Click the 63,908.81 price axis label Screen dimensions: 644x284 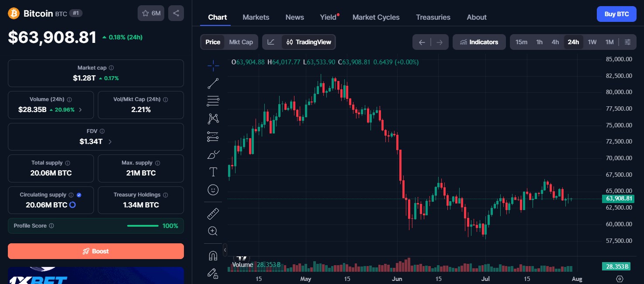click(617, 199)
